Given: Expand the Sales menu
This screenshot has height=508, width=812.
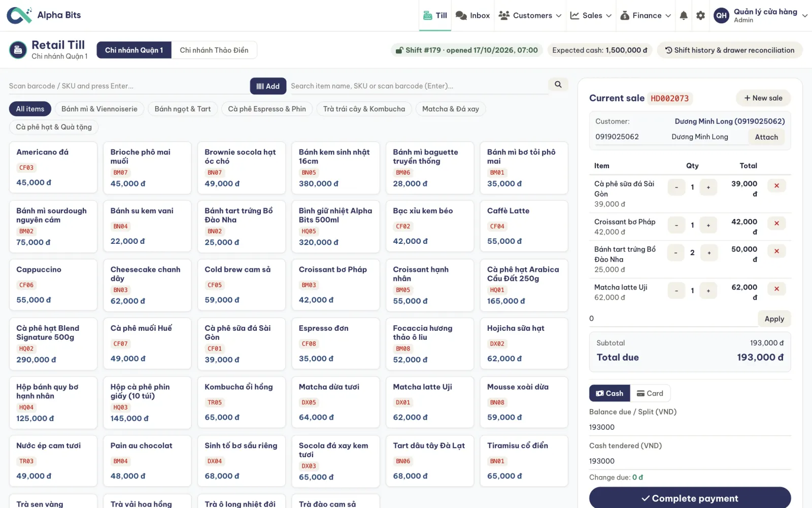Looking at the screenshot, I should pyautogui.click(x=591, y=15).
